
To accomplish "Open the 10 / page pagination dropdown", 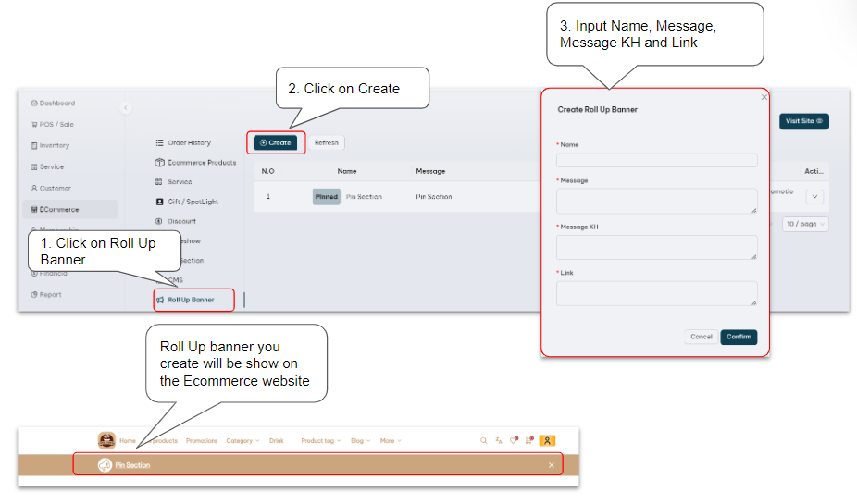I will (x=805, y=224).
